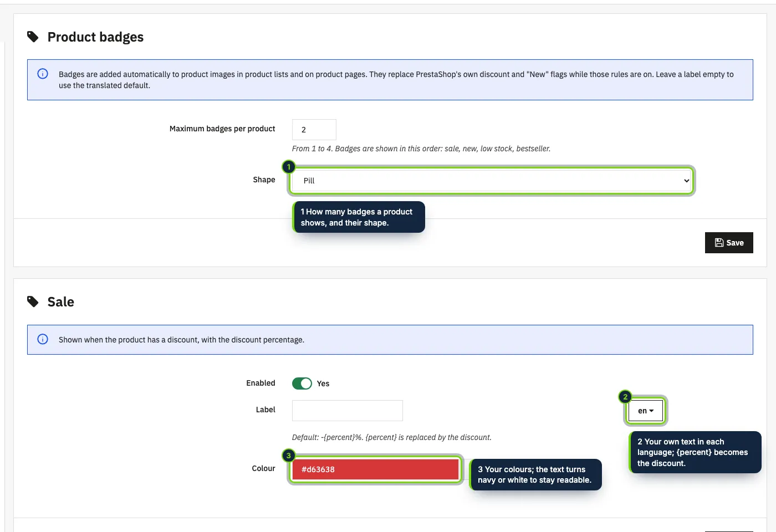
Task: Toggle the Sale badge Enabled switch
Action: point(302,383)
